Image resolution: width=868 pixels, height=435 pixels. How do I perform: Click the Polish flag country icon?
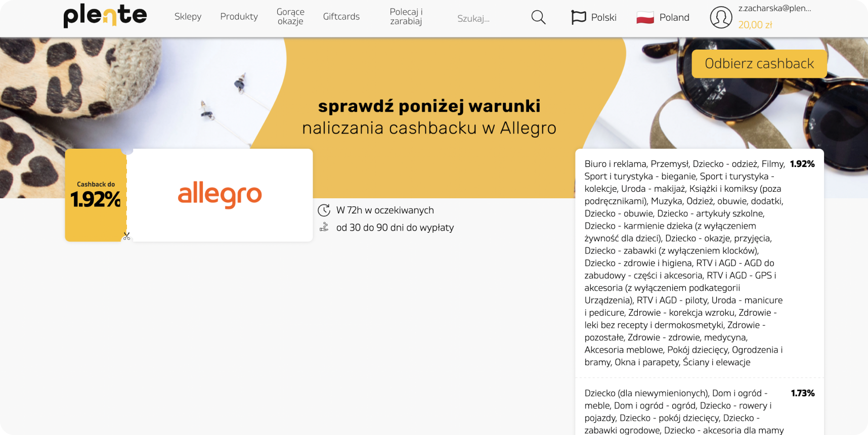pyautogui.click(x=645, y=17)
